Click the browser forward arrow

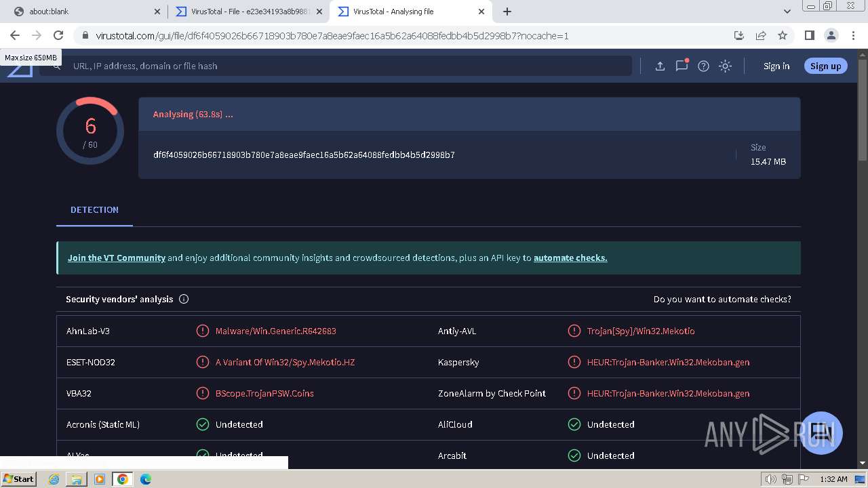point(37,35)
